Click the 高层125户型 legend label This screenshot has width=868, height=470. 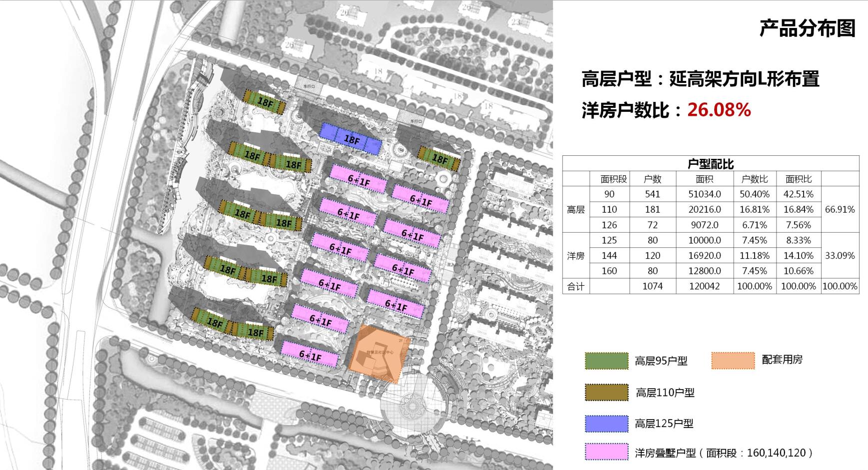click(664, 424)
